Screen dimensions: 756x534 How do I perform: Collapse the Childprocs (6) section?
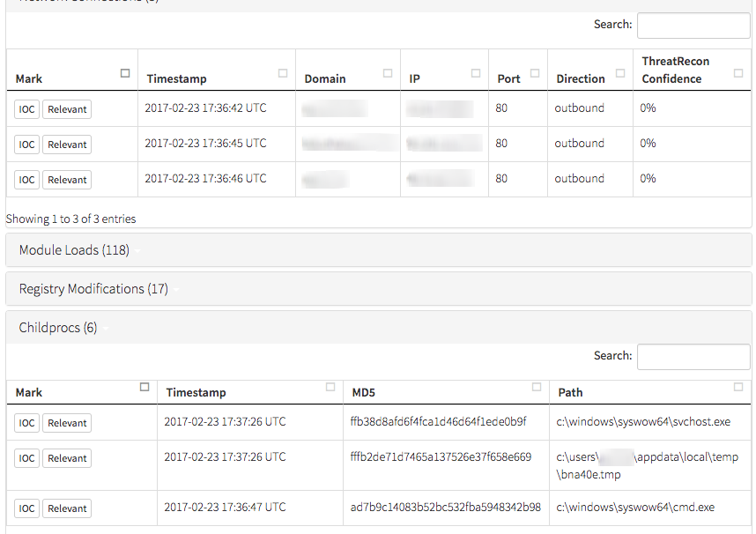click(x=58, y=328)
